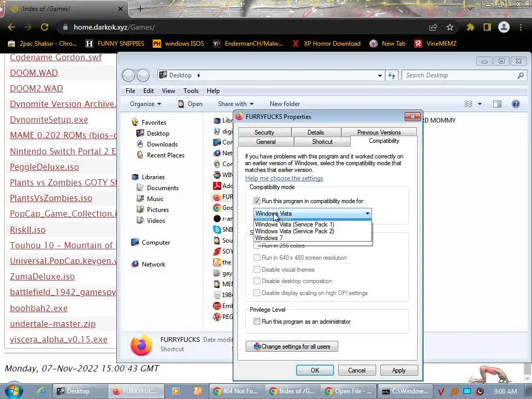
Task: Expand Organize dropdown in Explorer
Action: click(145, 104)
